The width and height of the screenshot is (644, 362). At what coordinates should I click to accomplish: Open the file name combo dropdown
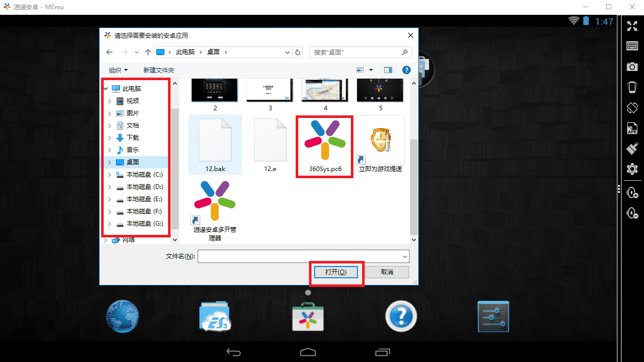[x=405, y=256]
